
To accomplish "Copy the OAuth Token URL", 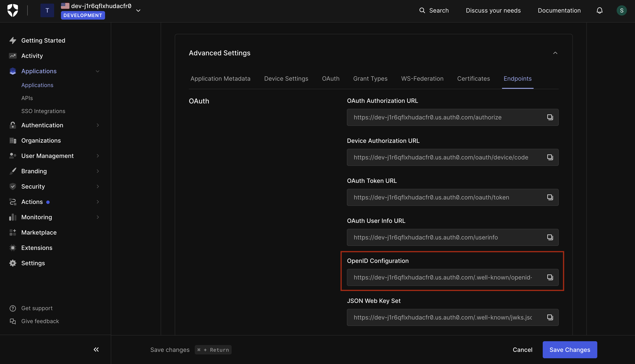I will point(550,197).
